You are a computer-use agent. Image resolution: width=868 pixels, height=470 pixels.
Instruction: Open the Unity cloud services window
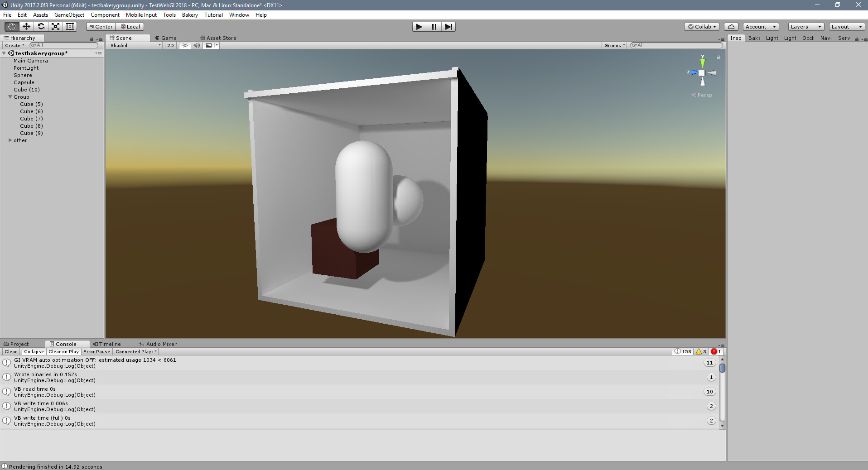pos(731,26)
